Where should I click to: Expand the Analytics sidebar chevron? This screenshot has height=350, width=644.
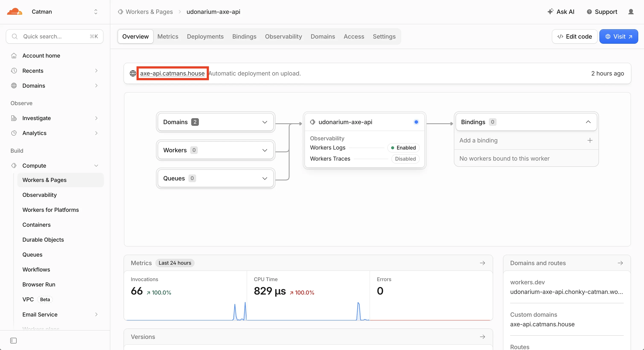pos(96,133)
